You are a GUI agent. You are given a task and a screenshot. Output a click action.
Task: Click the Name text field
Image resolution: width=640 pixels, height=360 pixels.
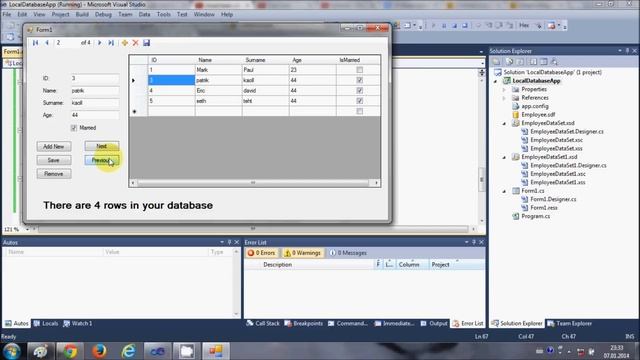pyautogui.click(x=95, y=91)
